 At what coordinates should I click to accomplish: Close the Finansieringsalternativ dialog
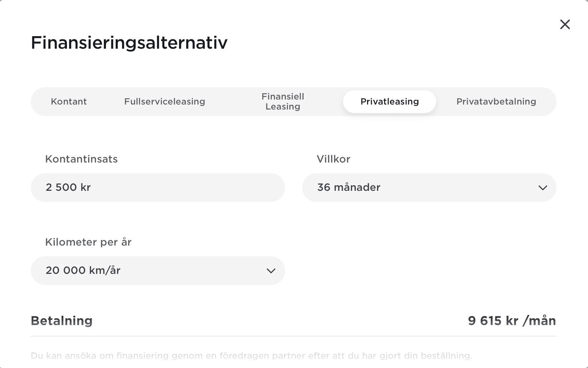565,24
